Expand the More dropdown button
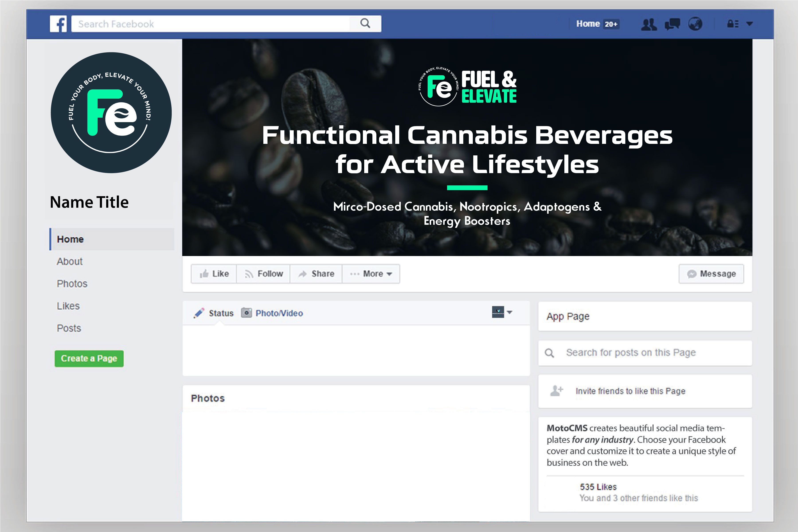The image size is (798, 532). (371, 274)
